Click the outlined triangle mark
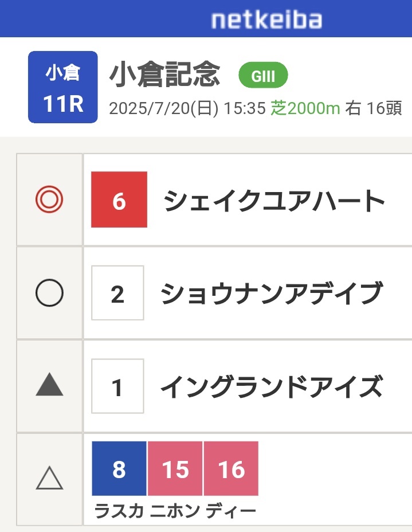Screen dimensions: 412x532 49,478
